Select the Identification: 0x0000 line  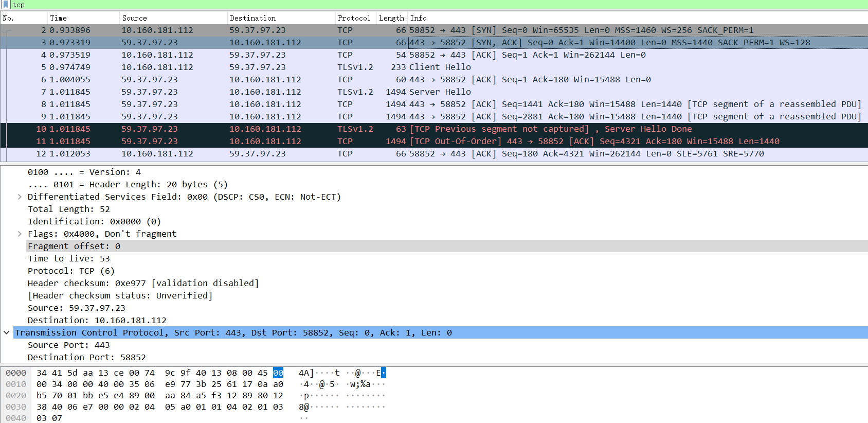pos(95,222)
